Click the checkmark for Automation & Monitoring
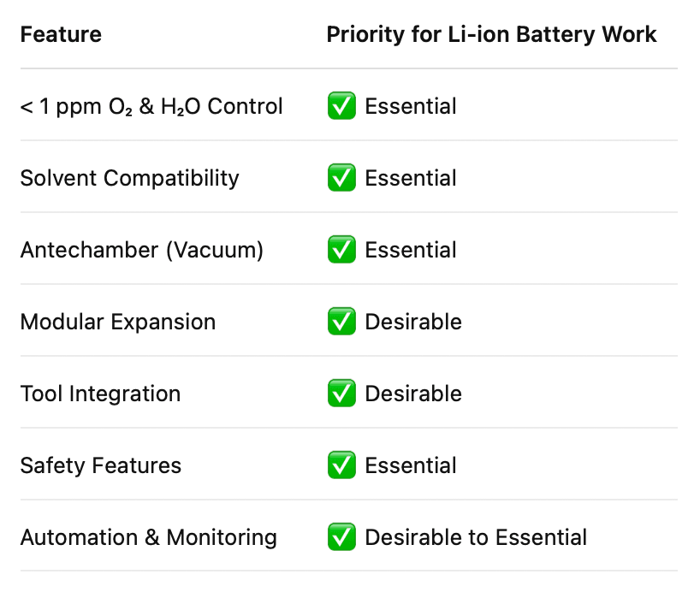The image size is (700, 592). pyautogui.click(x=341, y=537)
